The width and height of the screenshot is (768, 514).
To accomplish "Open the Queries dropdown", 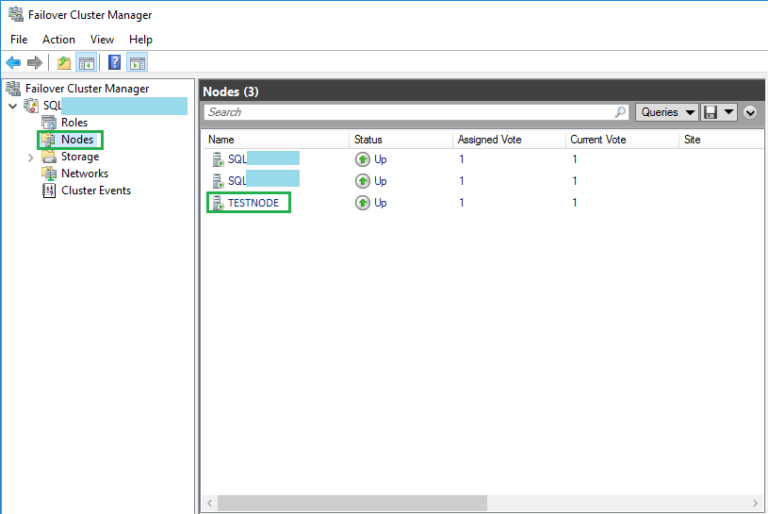I will 667,112.
